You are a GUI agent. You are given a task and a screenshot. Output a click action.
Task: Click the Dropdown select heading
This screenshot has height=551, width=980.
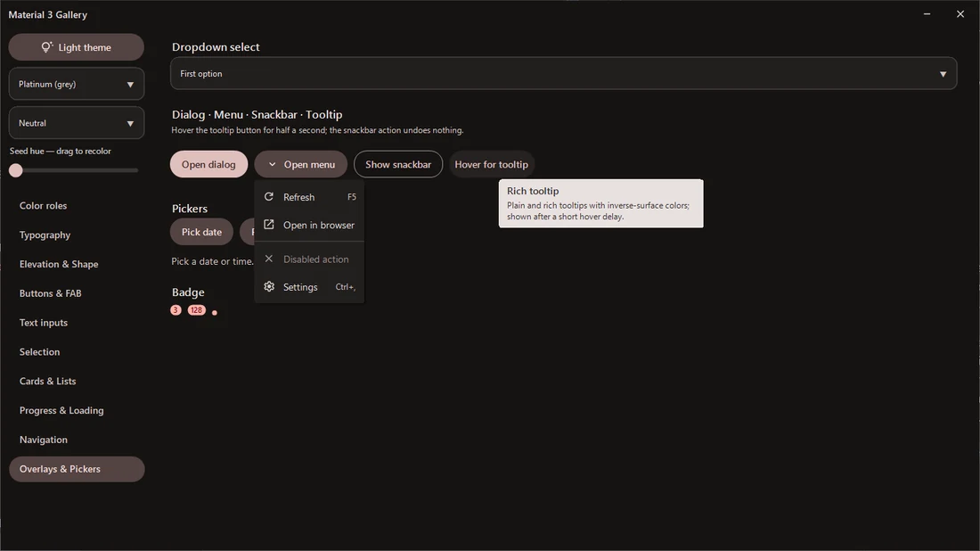point(216,47)
